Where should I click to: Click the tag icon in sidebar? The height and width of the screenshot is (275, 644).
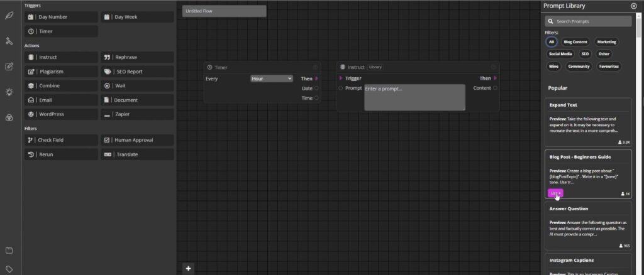coord(9,269)
